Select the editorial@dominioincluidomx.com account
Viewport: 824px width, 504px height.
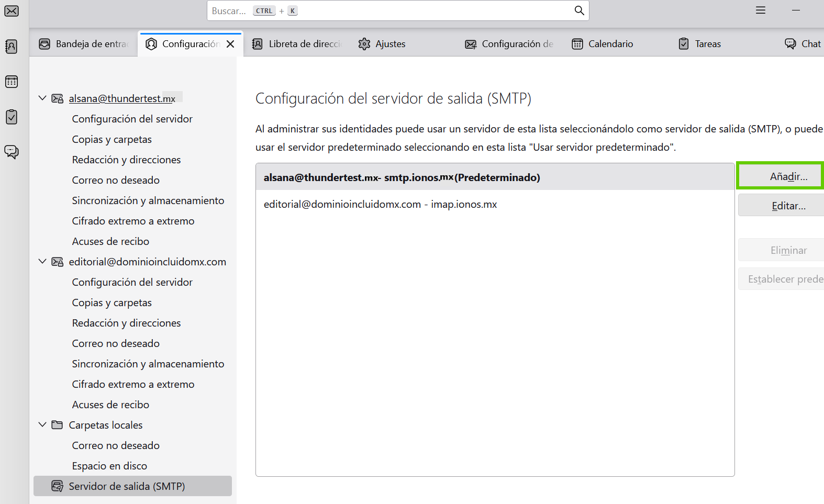point(148,262)
